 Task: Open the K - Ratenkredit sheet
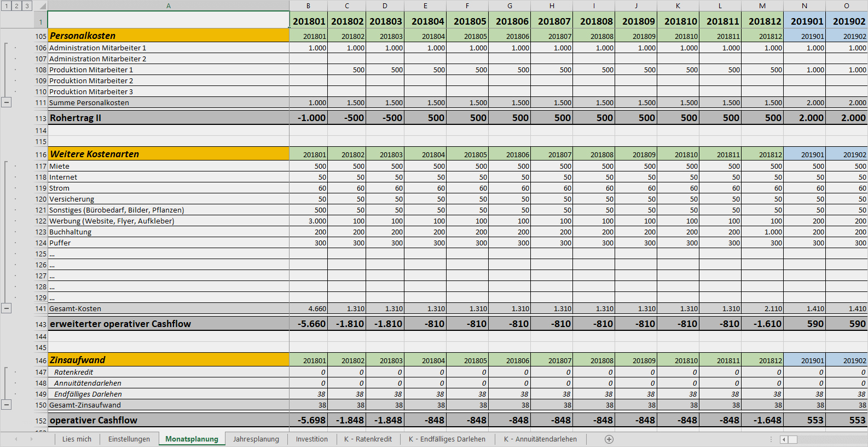coord(368,439)
